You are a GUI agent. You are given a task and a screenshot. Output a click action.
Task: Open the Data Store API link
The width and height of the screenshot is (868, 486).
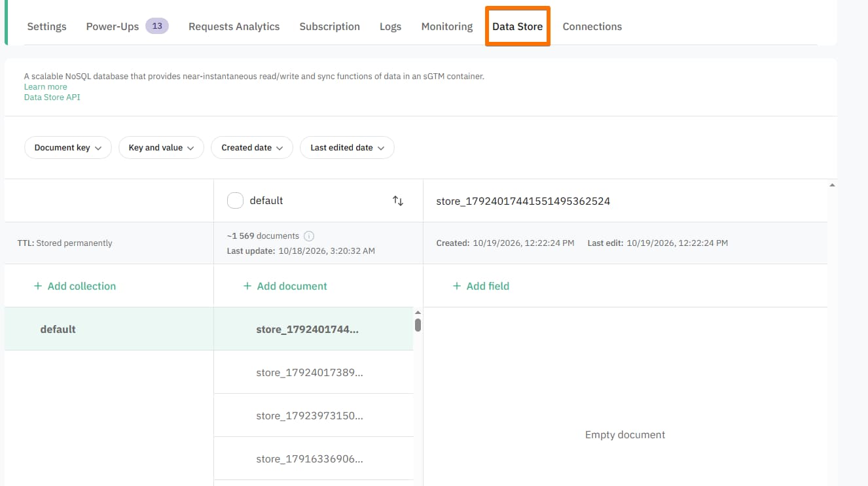(52, 97)
